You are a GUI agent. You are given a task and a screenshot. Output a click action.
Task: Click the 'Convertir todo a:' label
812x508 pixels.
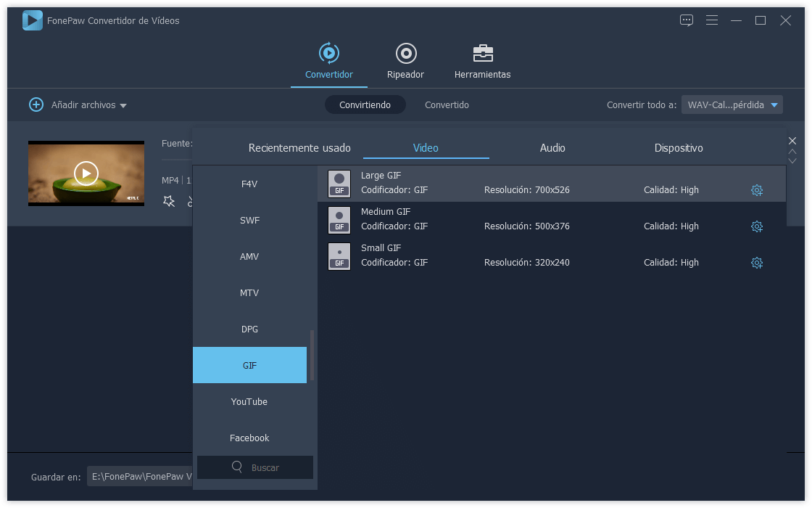coord(642,105)
